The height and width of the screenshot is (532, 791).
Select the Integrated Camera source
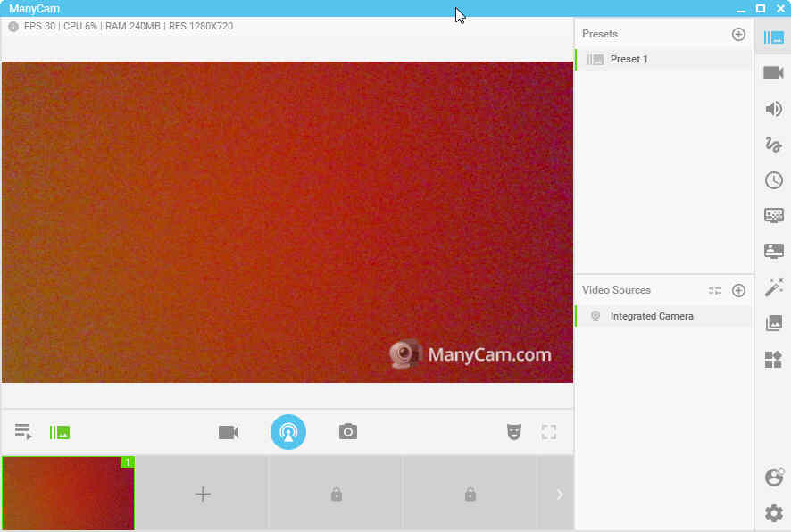(x=651, y=316)
